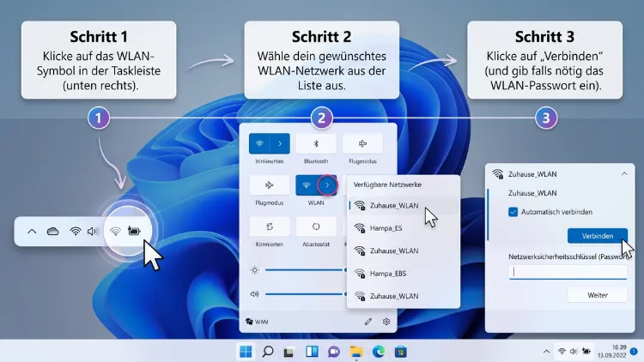Select Zuhause_WLAN between Hampa_ES and Hampa_EBS
Viewport: 644px width, 362px height.
click(x=404, y=250)
